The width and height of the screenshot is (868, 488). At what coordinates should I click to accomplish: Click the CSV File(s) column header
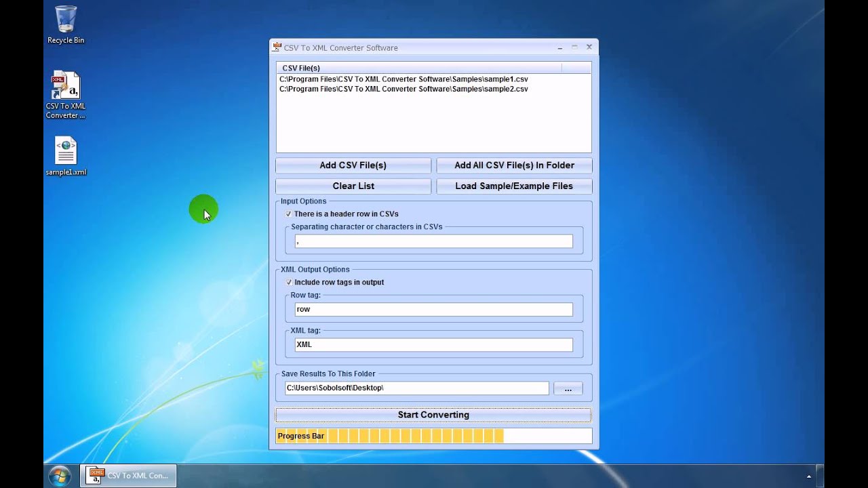tap(419, 68)
